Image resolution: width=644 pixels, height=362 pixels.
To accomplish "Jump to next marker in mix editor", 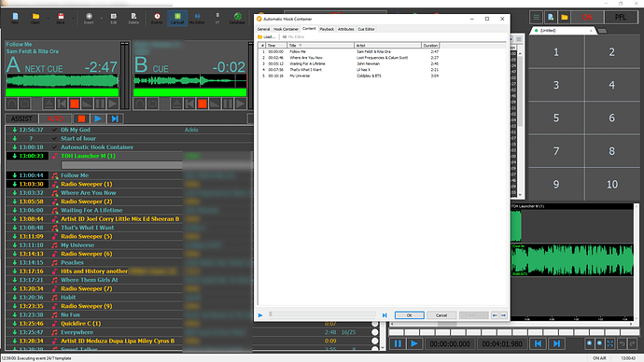I will point(556,344).
